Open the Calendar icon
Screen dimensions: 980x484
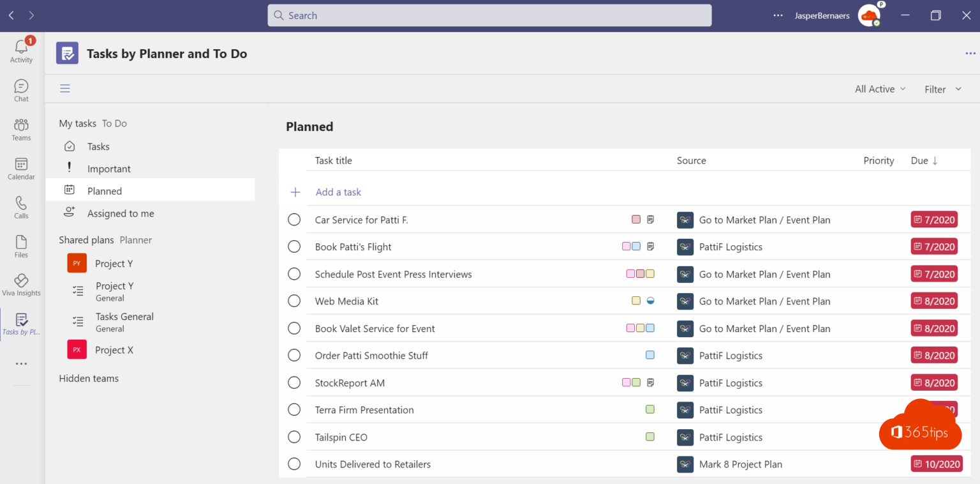[x=21, y=168]
